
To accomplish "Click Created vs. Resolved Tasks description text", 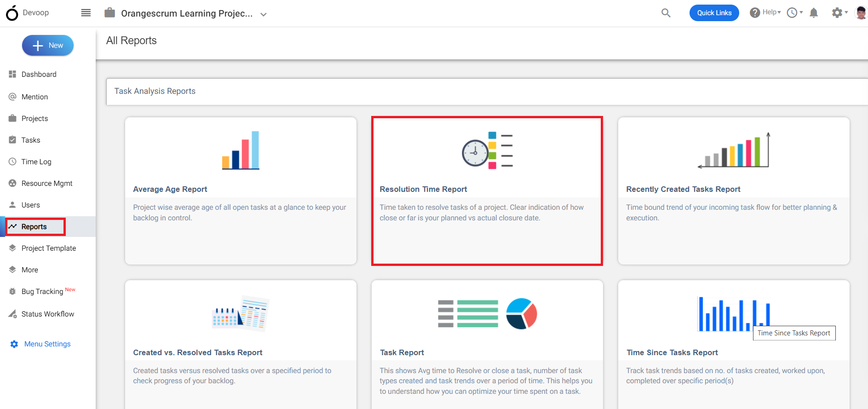I will click(x=232, y=376).
